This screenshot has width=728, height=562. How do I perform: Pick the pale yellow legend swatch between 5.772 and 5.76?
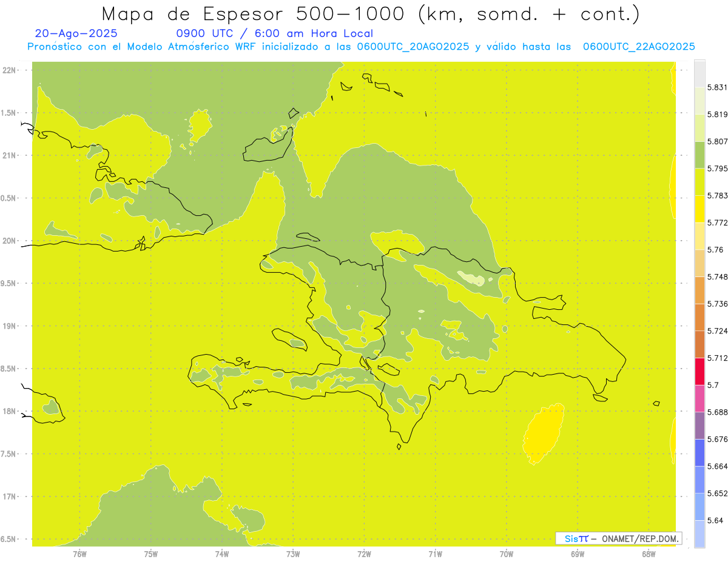pos(699,236)
